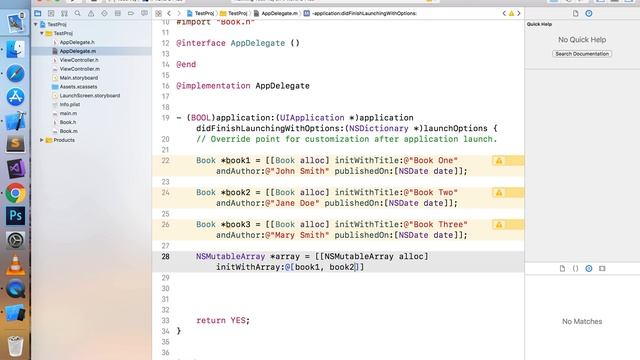
Task: Open the Debug navigator icon
Action: pos(118,13)
